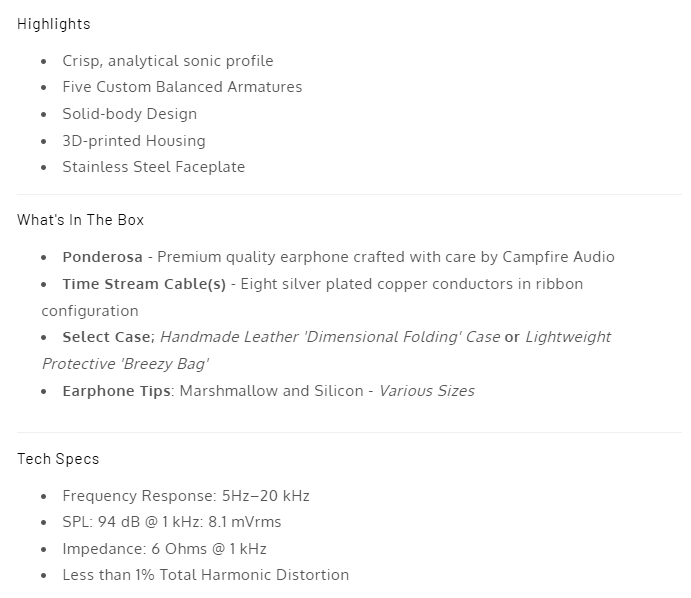This screenshot has height=598, width=691.
Task: Click the Tech Specs heading
Action: click(x=58, y=459)
